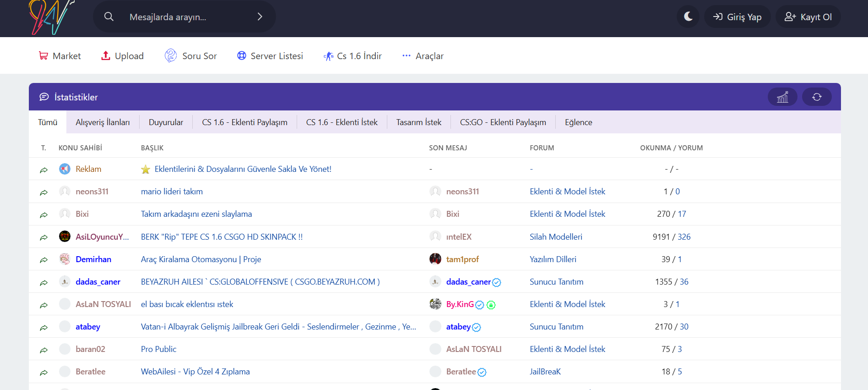Switch to Tasarım İstek tab
Image resolution: width=868 pixels, height=390 pixels.
[419, 122]
